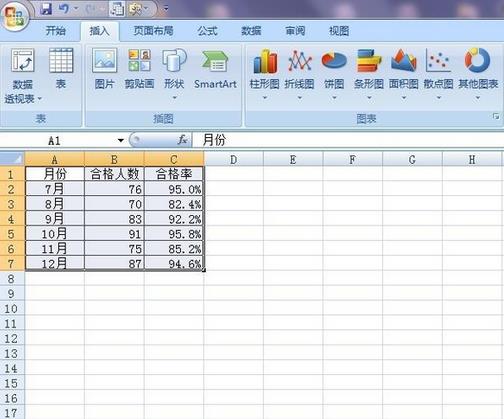
Task: Open other charts (其他图表)
Action: 478,74
